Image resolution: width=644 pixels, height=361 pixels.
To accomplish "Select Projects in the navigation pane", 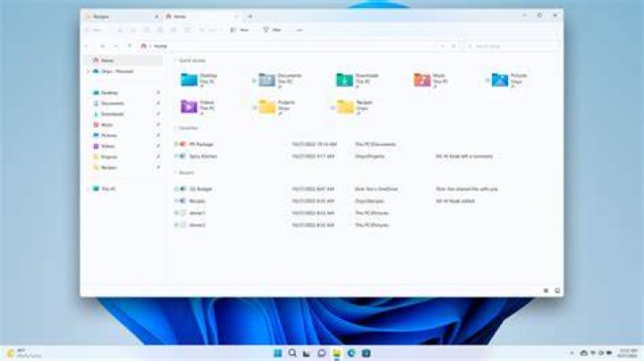I will tap(123, 156).
